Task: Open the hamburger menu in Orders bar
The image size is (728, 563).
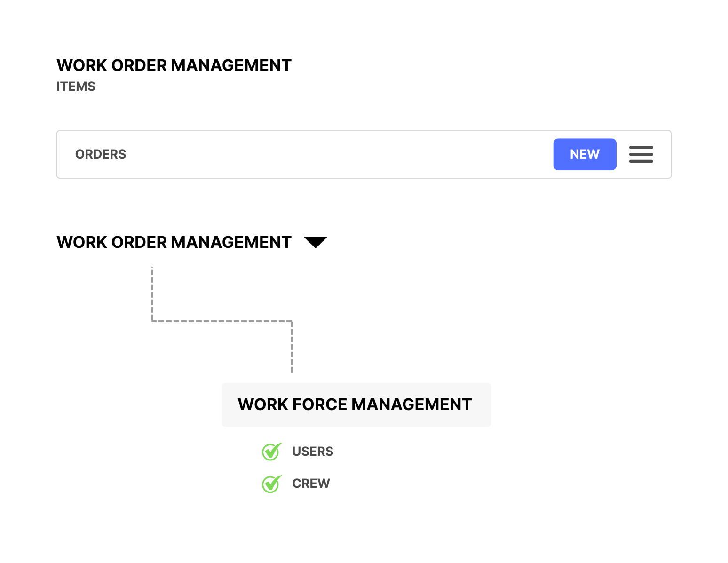Action: coord(641,154)
